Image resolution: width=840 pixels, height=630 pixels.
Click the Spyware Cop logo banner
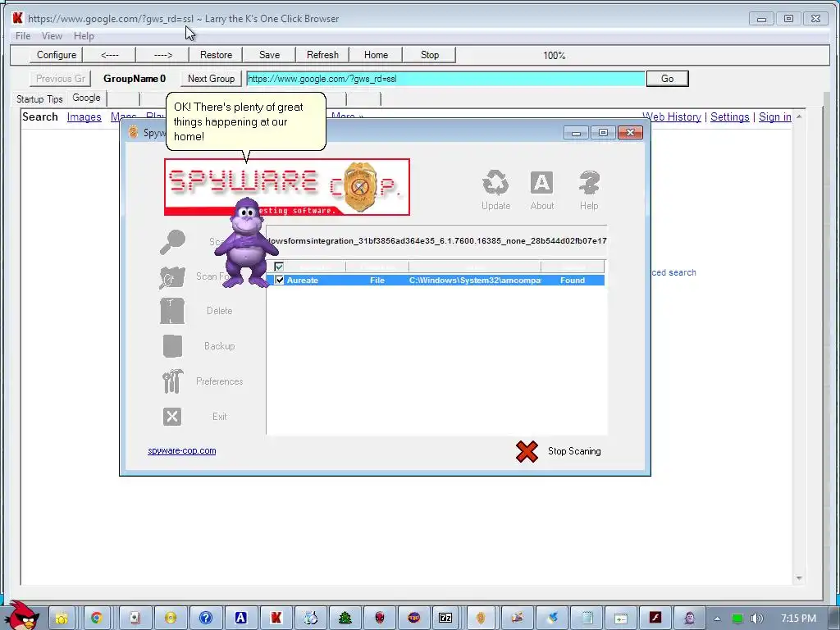pyautogui.click(x=287, y=187)
